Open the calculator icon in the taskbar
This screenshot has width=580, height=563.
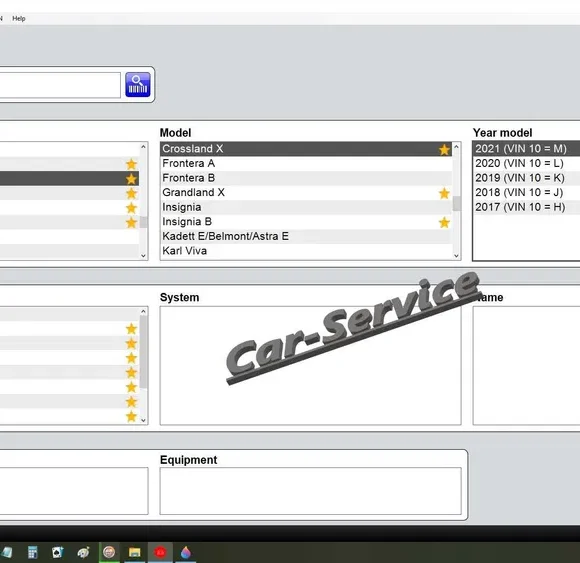coord(33,552)
